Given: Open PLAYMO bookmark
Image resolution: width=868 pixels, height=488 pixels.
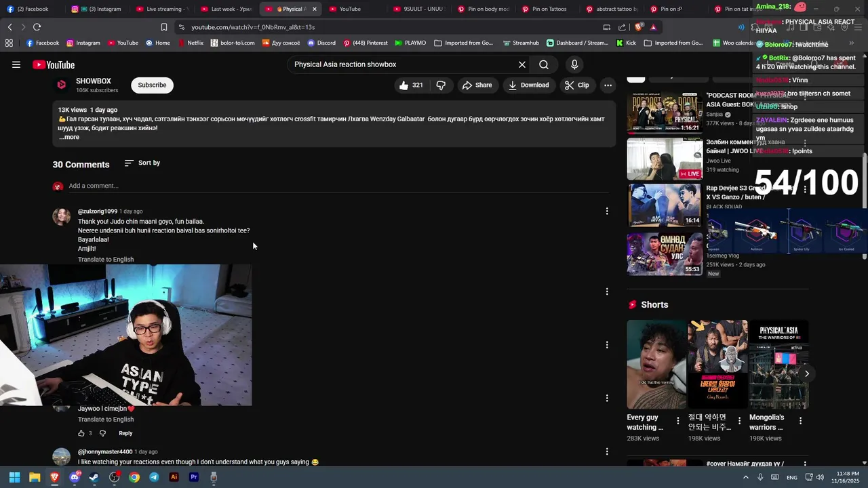Looking at the screenshot, I should coord(410,43).
